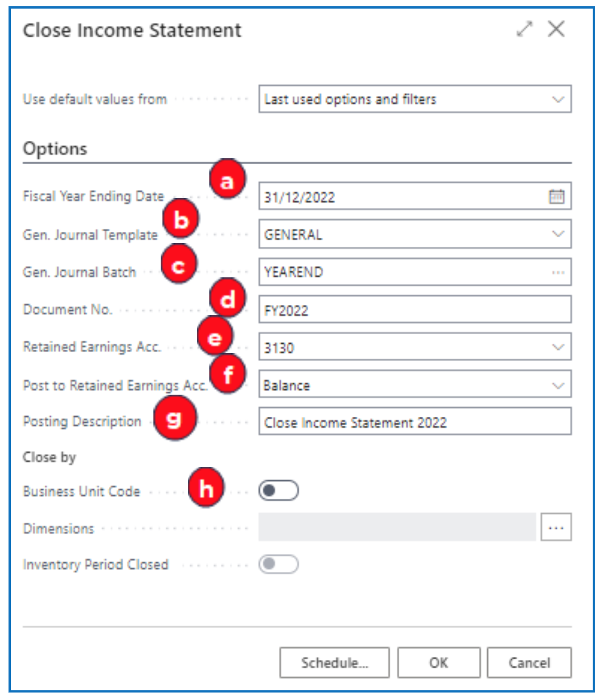Close the Close Income Statement dialog
This screenshot has width=602, height=700.
pyautogui.click(x=556, y=29)
